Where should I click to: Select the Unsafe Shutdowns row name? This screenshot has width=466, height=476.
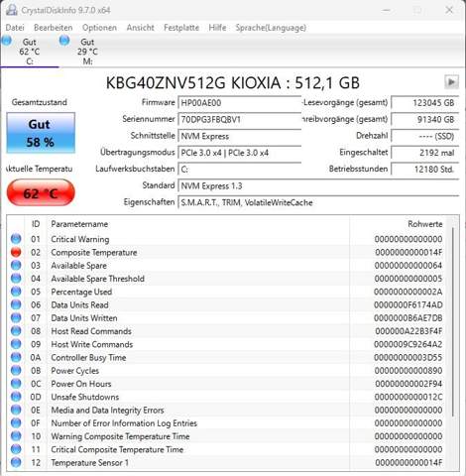click(85, 397)
